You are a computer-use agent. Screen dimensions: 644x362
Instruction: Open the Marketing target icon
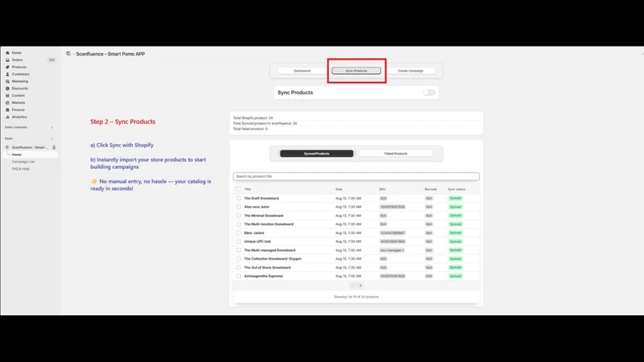(x=7, y=81)
